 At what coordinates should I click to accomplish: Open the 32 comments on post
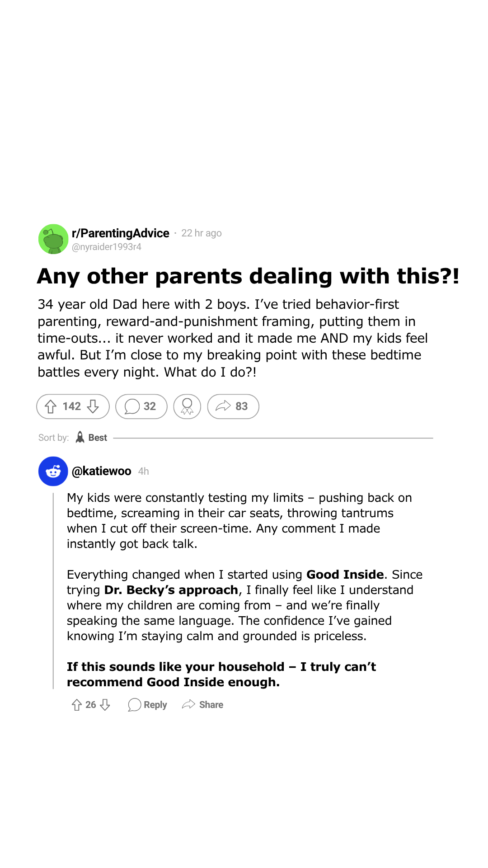pos(141,406)
